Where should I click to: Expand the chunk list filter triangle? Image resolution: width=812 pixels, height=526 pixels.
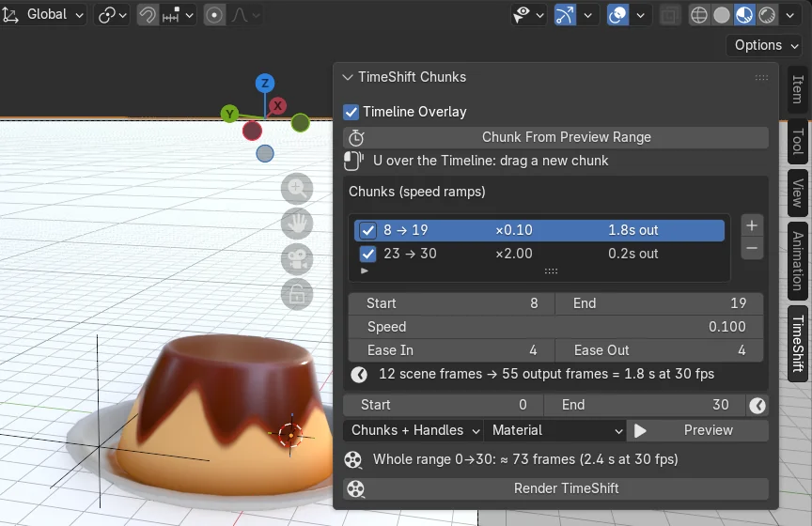click(365, 271)
